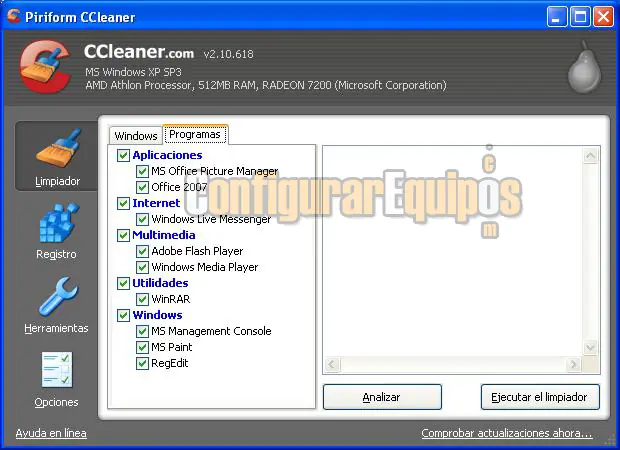Viewport: 620px width, 450px height.
Task: Toggle the Windows Live Messenger checkbox
Action: (x=142, y=219)
